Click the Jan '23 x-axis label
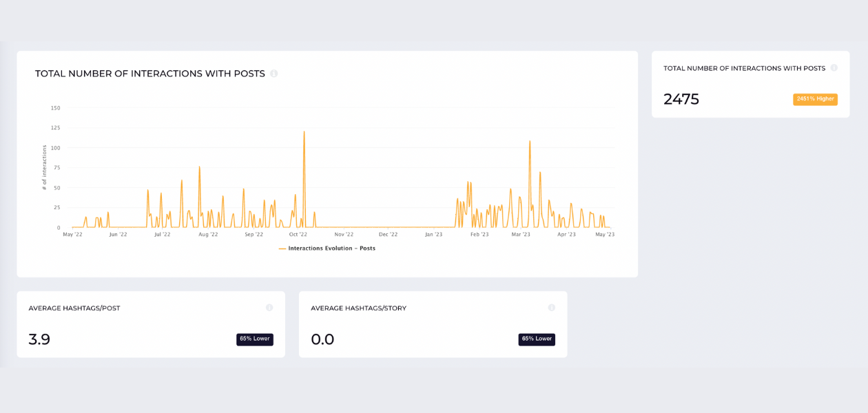The height and width of the screenshot is (413, 868). point(433,234)
